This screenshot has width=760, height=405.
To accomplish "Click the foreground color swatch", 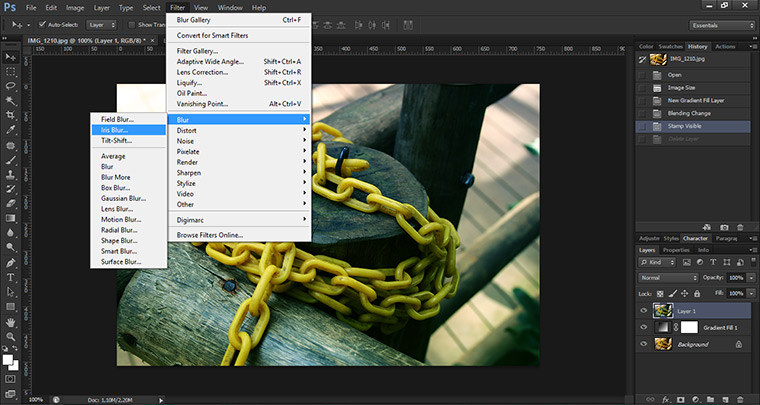I will coord(7,357).
